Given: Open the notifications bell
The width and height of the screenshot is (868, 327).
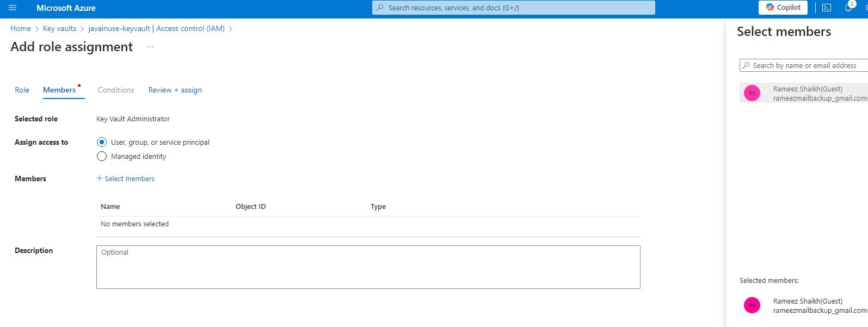Looking at the screenshot, I should (848, 8).
